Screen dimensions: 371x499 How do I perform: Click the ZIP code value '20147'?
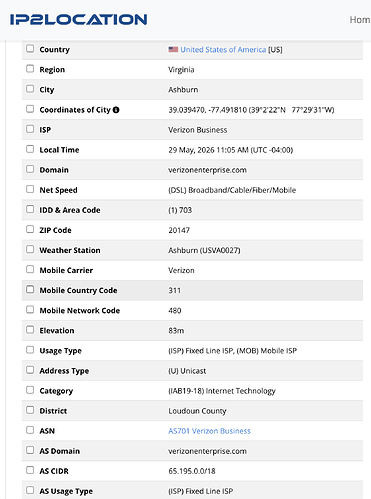coord(179,230)
